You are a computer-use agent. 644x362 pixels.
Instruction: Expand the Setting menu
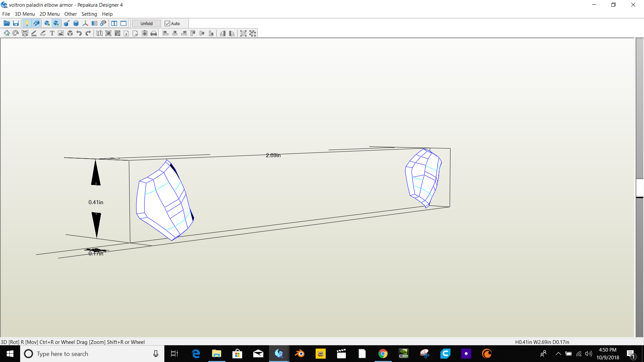coord(89,14)
